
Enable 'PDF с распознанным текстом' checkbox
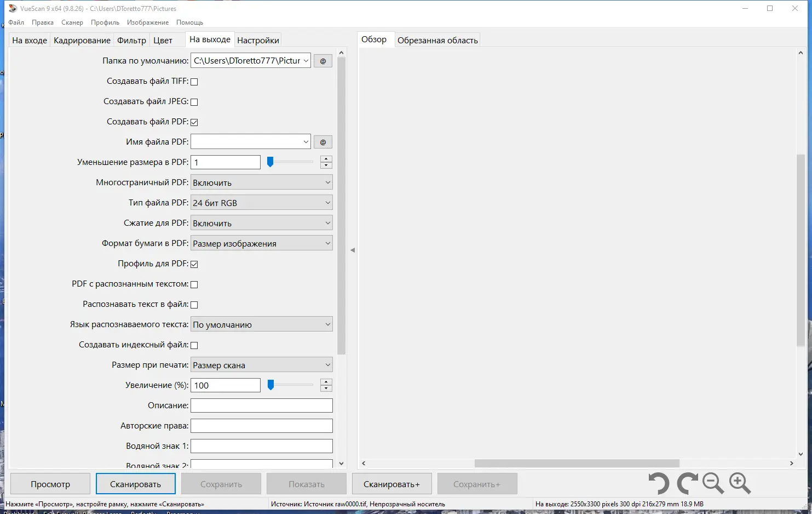click(x=194, y=284)
